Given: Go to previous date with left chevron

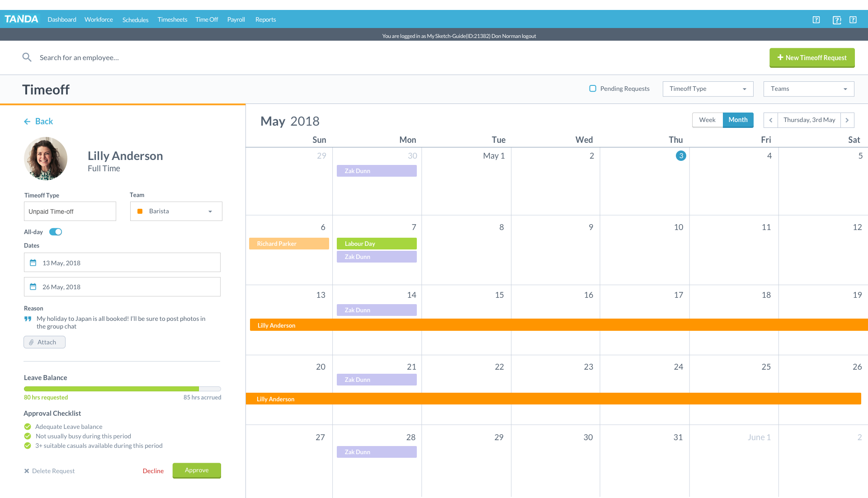Looking at the screenshot, I should (x=771, y=120).
